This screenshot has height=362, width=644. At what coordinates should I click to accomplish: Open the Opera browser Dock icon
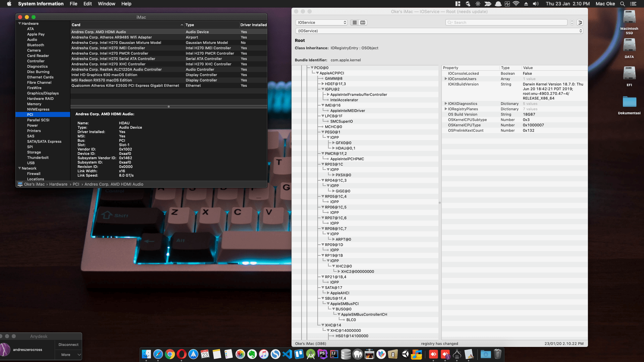pyautogui.click(x=181, y=354)
